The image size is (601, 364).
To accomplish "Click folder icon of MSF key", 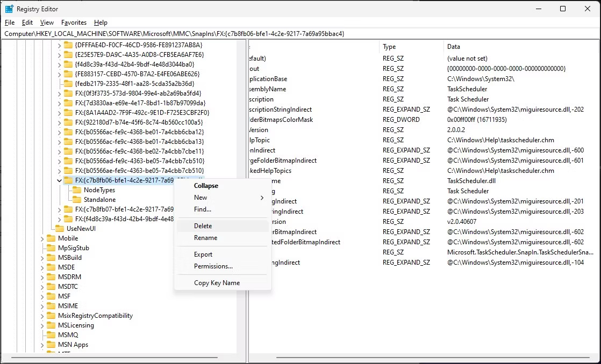I will (51, 296).
